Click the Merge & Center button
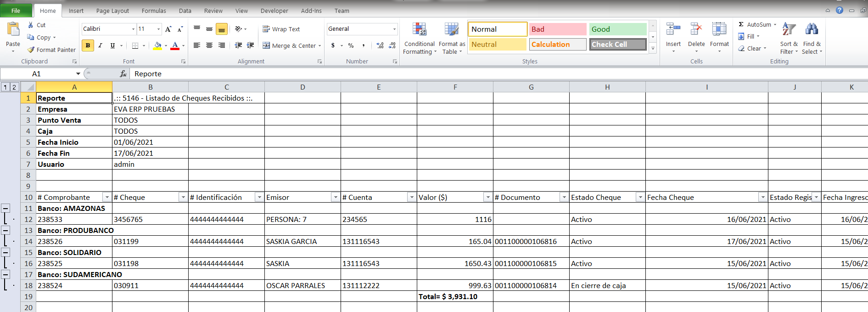The image size is (868, 312). coord(289,45)
